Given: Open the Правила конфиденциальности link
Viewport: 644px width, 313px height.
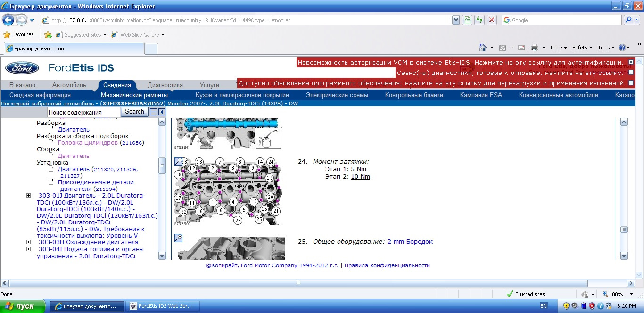Looking at the screenshot, I should [387, 265].
